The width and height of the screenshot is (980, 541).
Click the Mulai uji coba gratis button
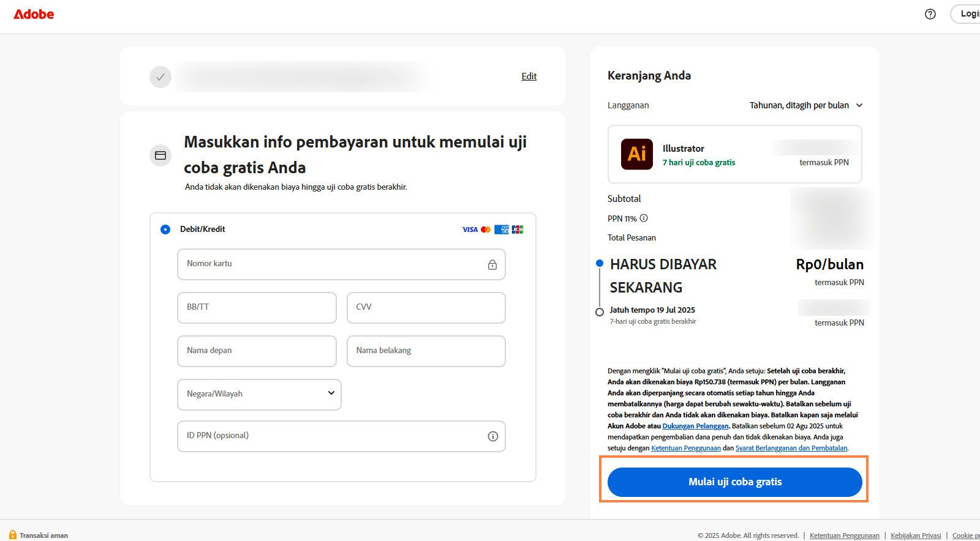coord(734,482)
